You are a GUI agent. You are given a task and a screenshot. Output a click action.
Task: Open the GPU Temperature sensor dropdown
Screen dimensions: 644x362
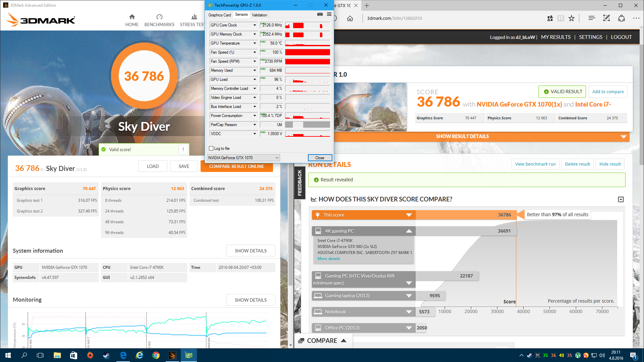coord(255,43)
